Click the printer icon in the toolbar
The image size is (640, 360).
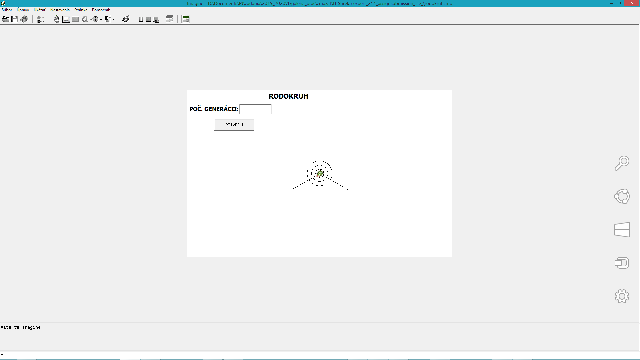(24, 19)
